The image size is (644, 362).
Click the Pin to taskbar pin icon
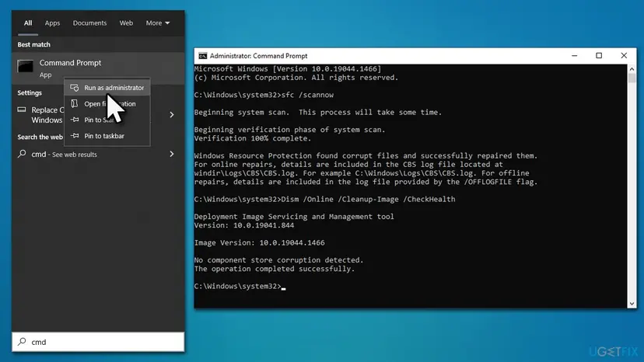point(75,136)
